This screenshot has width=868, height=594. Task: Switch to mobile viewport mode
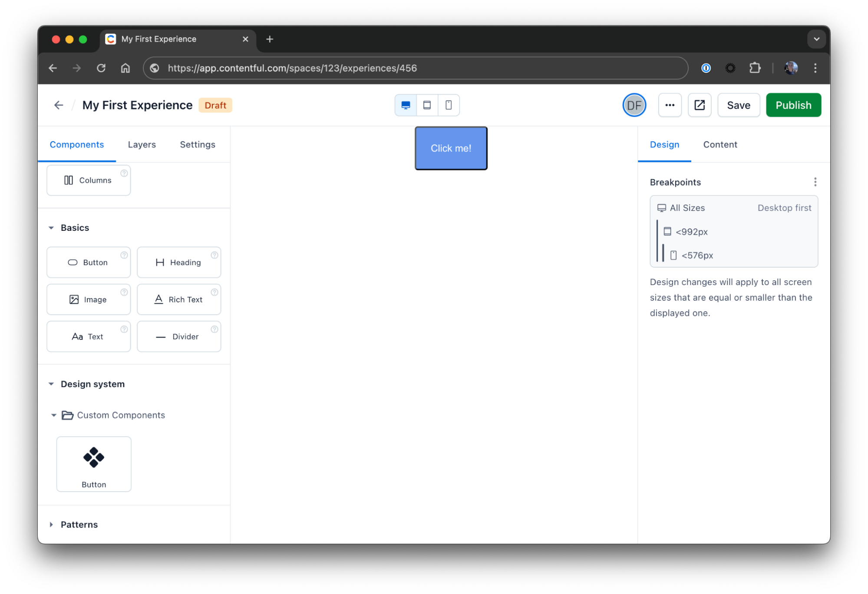point(449,105)
